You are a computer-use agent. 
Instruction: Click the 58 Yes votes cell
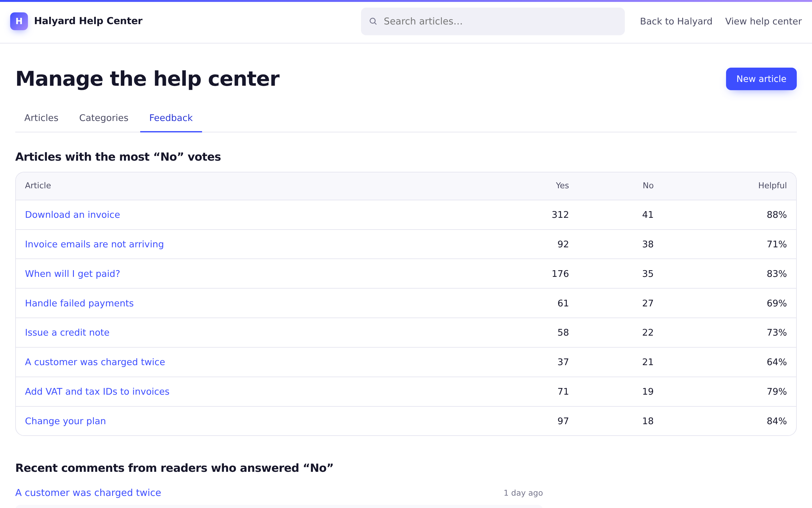click(x=563, y=333)
